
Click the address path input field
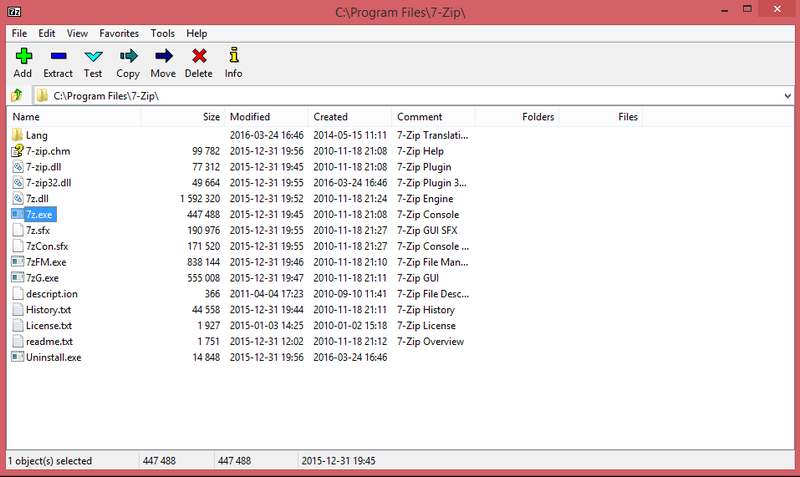coord(413,95)
